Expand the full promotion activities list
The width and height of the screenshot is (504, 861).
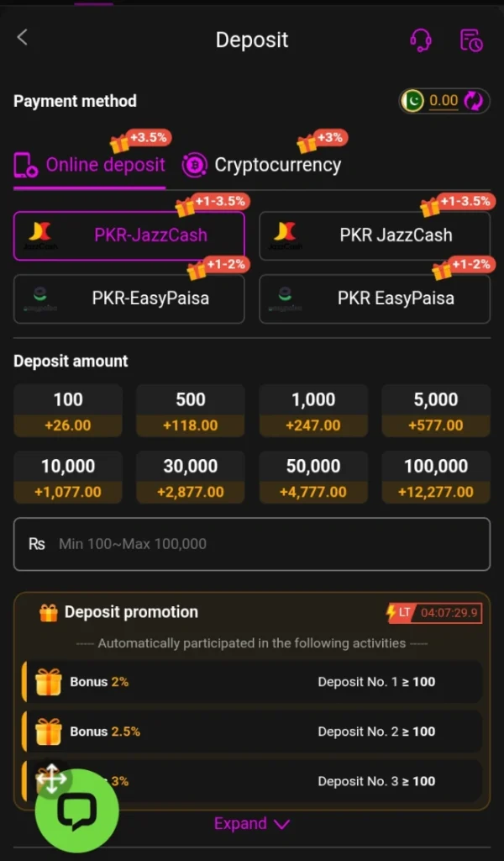pos(251,824)
